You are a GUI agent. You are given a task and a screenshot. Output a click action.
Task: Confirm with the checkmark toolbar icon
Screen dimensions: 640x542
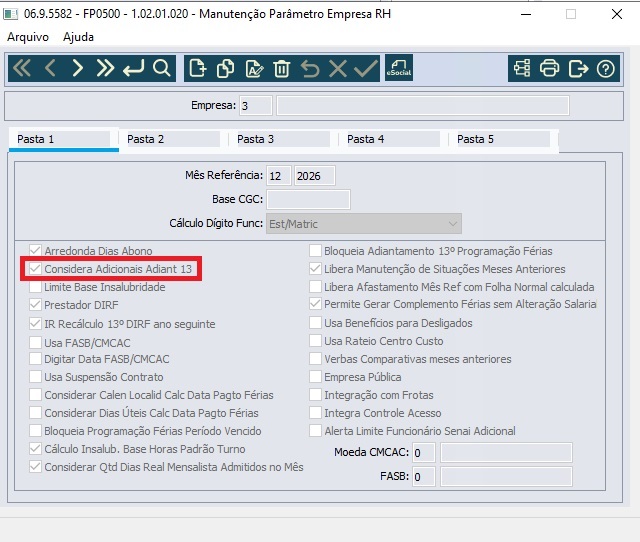pyautogui.click(x=366, y=68)
